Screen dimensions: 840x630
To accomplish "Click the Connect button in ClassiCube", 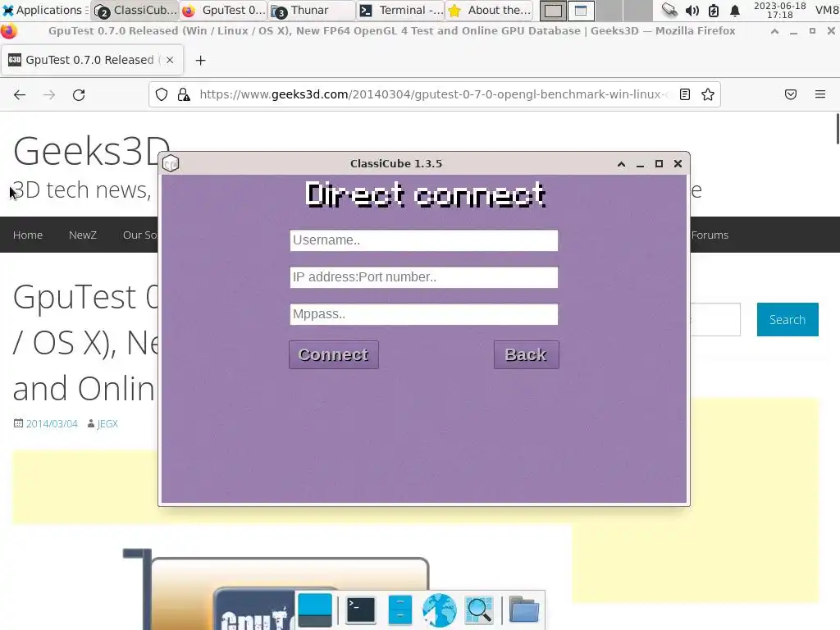I will 334,354.
